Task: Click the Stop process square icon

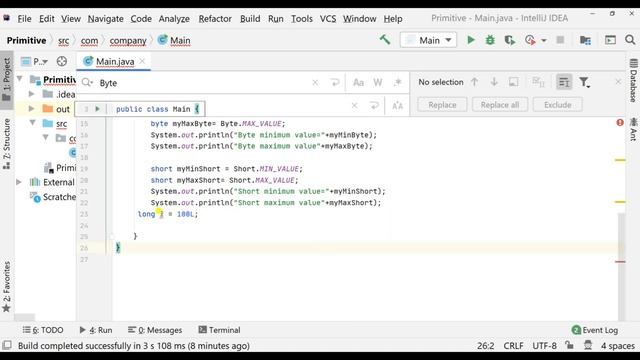Action: pos(560,40)
